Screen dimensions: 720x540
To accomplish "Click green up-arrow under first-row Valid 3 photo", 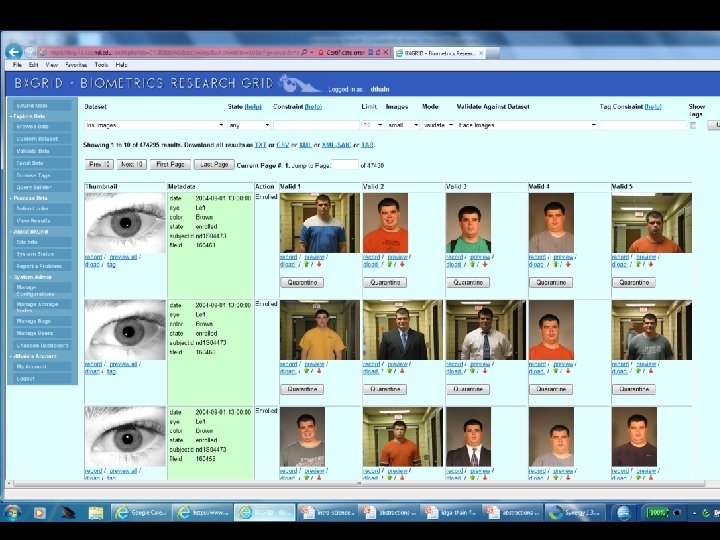I will pos(472,264).
